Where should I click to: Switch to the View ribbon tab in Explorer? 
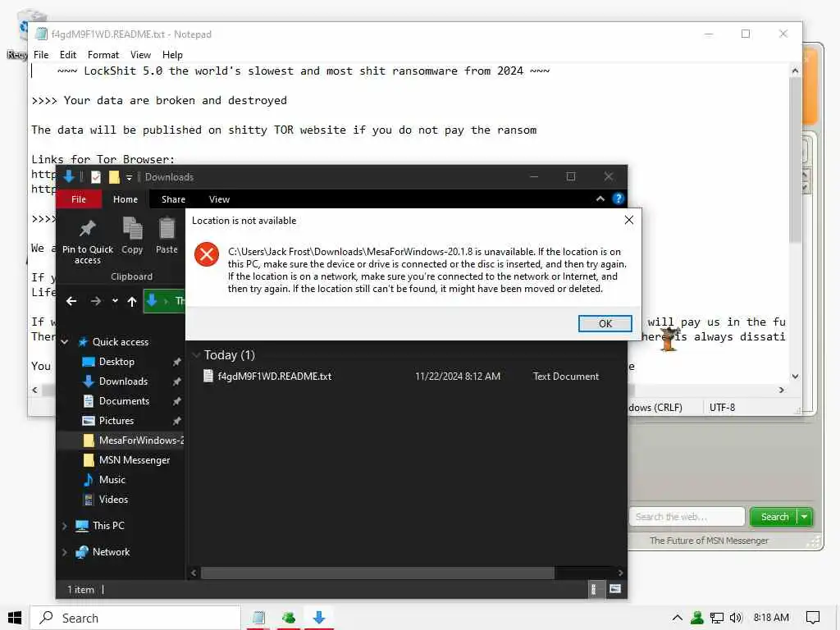click(x=219, y=199)
